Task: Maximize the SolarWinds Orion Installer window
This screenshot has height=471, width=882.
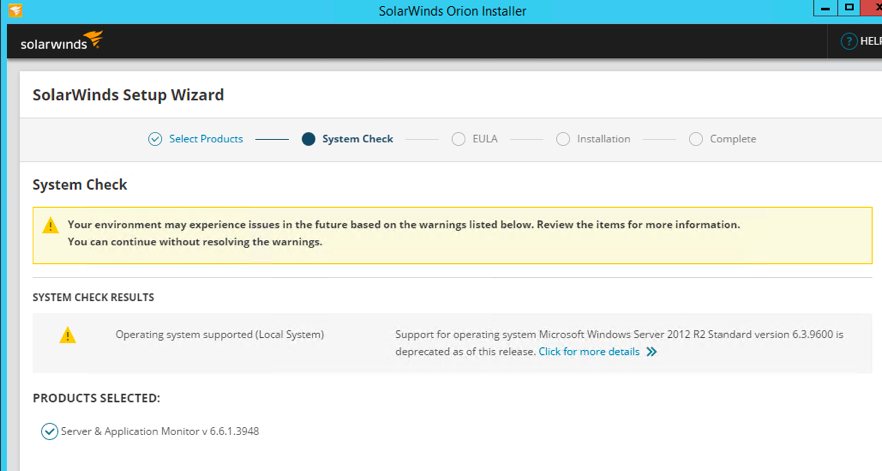Action: [849, 8]
